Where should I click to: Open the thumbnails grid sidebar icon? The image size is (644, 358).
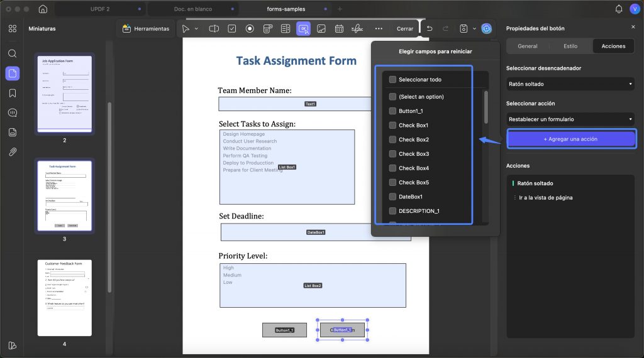coord(13,29)
